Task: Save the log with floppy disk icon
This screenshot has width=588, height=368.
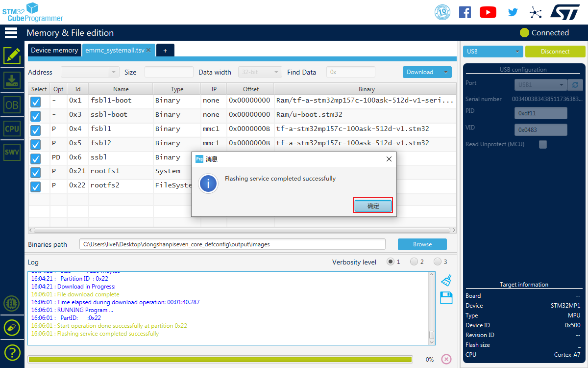Action: coord(446,298)
